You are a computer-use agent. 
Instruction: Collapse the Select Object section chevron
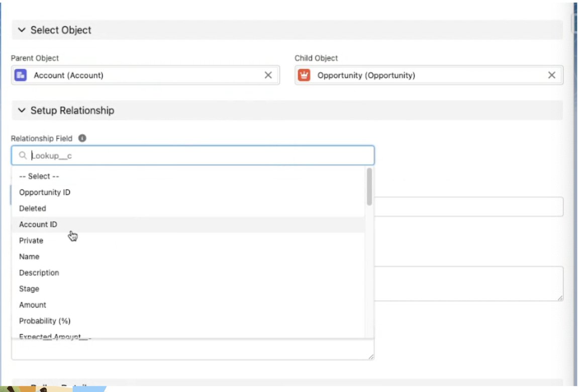[x=22, y=30]
